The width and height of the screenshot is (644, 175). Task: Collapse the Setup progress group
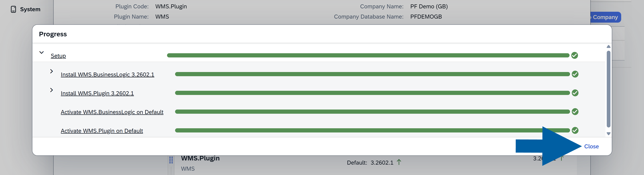click(41, 52)
